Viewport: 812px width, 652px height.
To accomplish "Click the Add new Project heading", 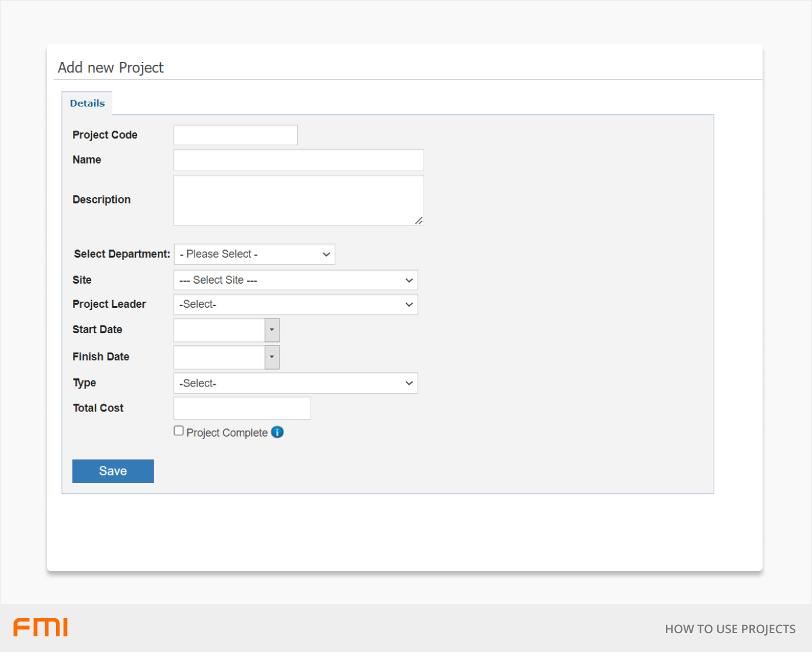I will pyautogui.click(x=111, y=68).
